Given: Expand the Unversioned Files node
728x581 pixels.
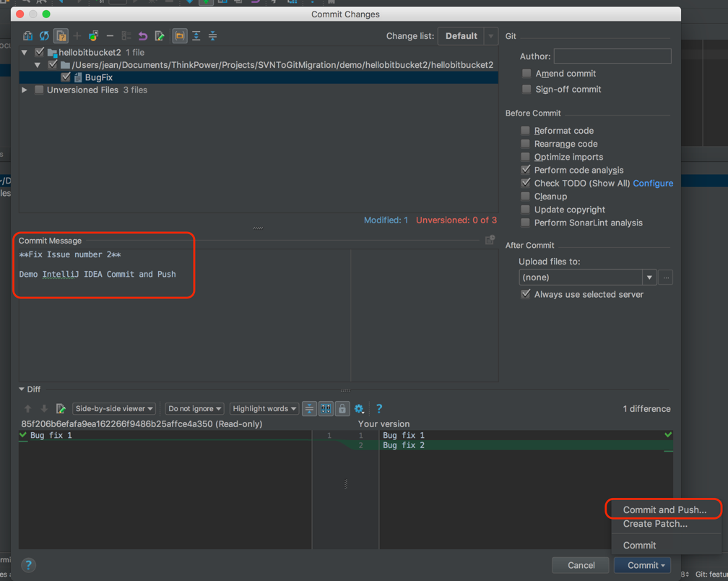Looking at the screenshot, I should pos(24,90).
